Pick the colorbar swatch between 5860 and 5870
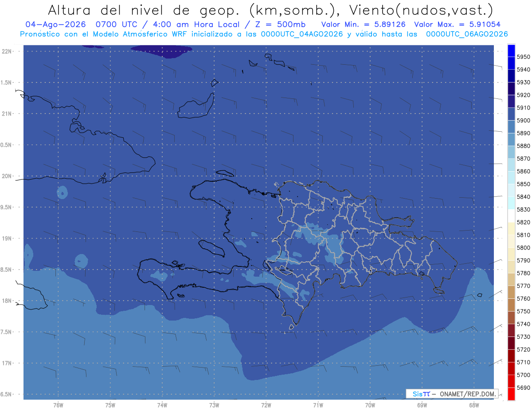The height and width of the screenshot is (411, 532). 511,165
